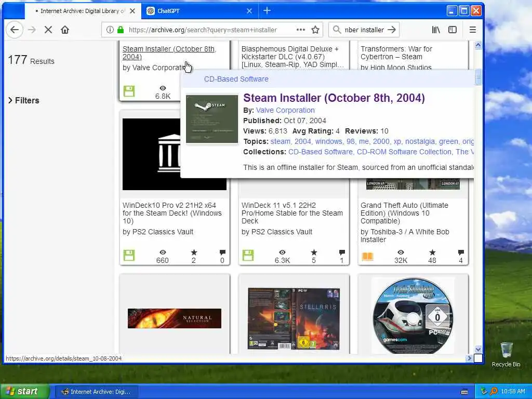Viewport: 532px width, 399px height.
Task: Open a new tab with plus button
Action: pyautogui.click(x=267, y=11)
